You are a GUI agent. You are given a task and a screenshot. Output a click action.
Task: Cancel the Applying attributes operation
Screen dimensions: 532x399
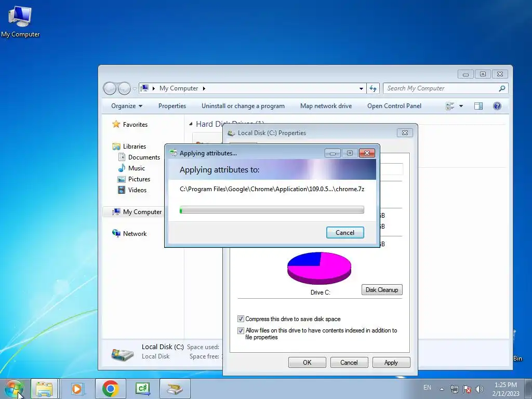pyautogui.click(x=345, y=232)
